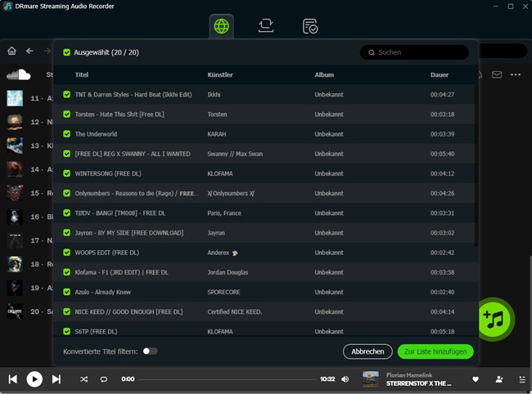
Task: Toggle repeat mode
Action: (104, 379)
